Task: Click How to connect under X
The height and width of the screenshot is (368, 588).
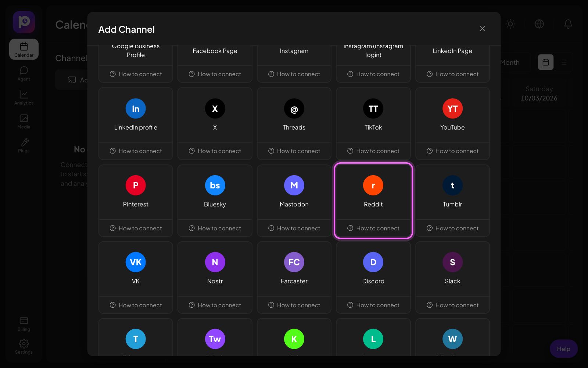Action: click(215, 151)
